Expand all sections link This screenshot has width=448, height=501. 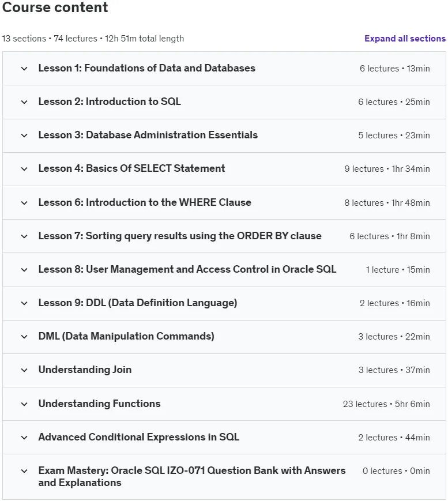tap(405, 39)
